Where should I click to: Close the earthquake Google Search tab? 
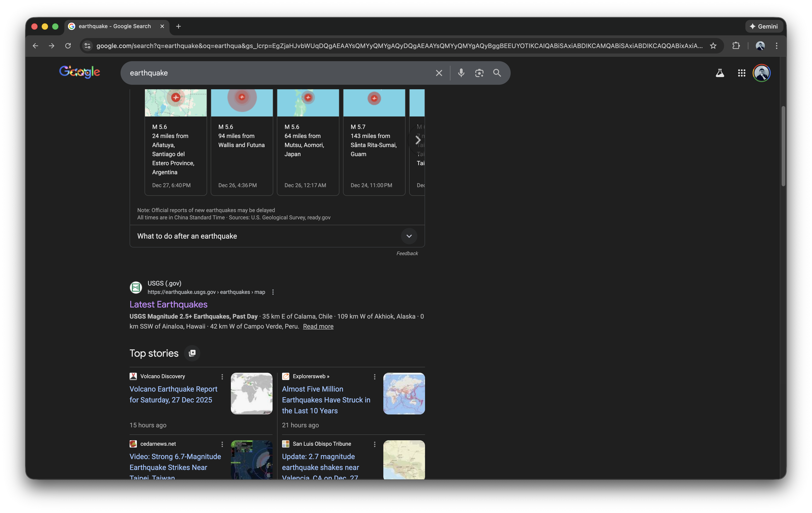click(x=162, y=26)
